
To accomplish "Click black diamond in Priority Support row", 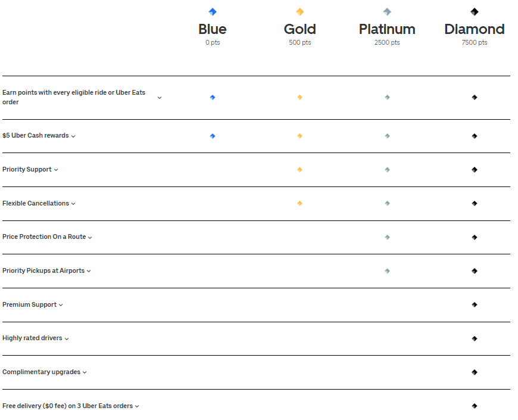I will point(475,170).
